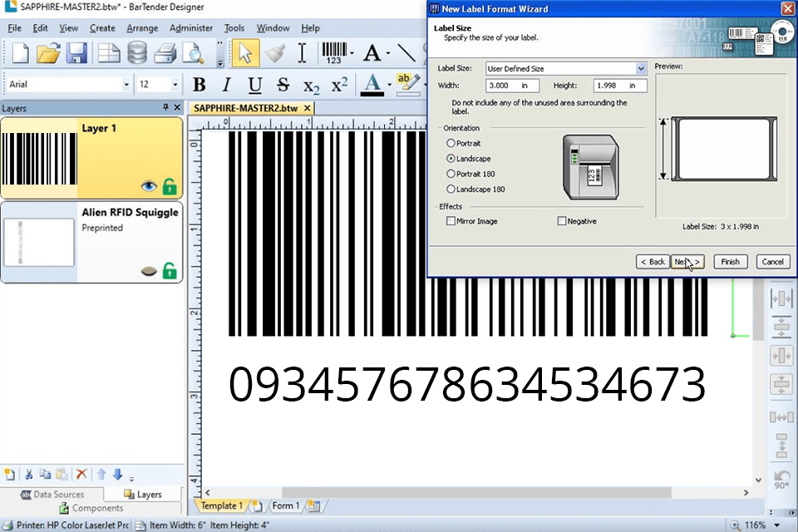Open the Arial font name dropdown
The image size is (798, 532).
126,85
